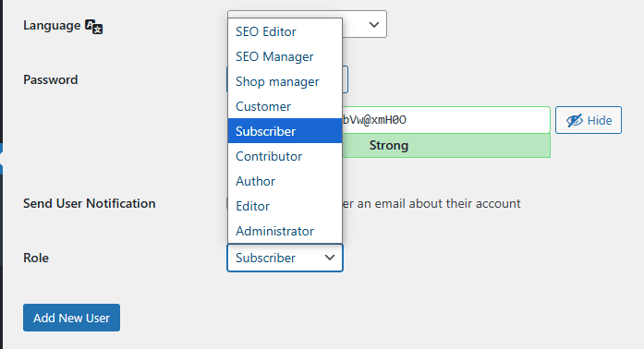Select Contributor role from list
This screenshot has height=349, width=644.
pyautogui.click(x=285, y=156)
